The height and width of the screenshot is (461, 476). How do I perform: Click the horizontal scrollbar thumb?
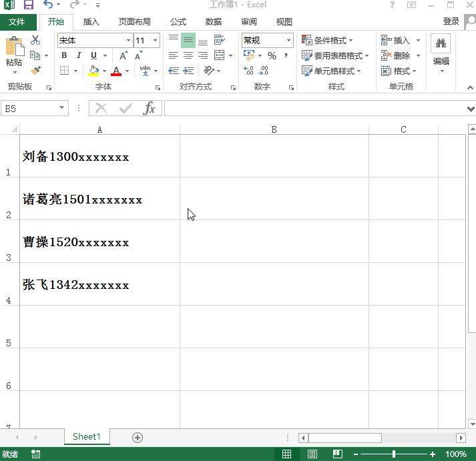click(x=344, y=438)
